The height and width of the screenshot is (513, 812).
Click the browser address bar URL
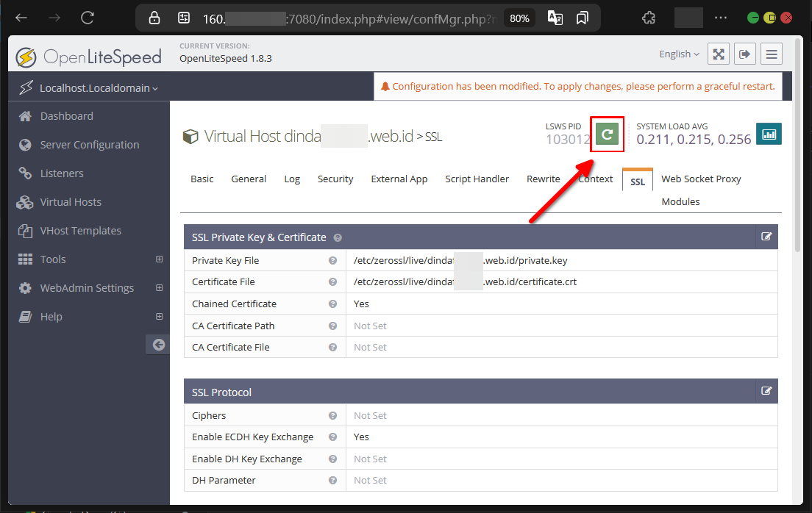pos(349,18)
